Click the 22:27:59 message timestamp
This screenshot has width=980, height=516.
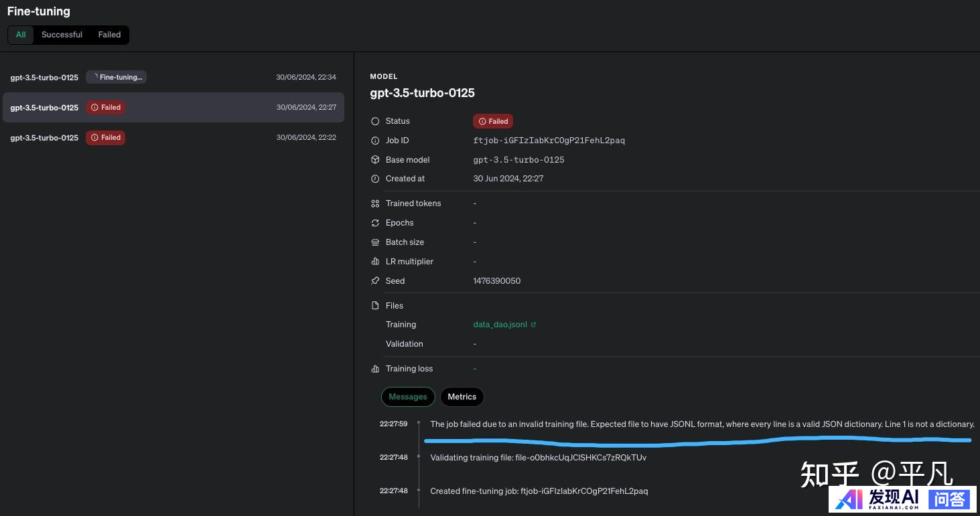394,424
